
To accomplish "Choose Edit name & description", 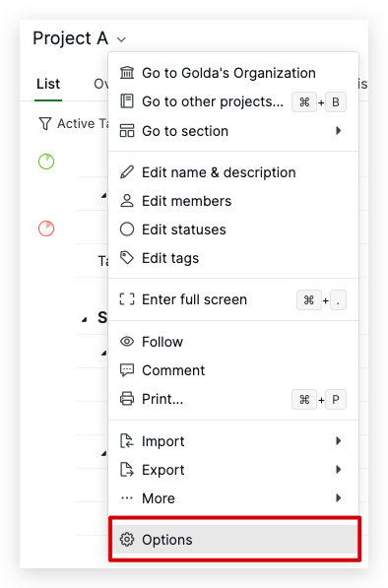I will 233,172.
